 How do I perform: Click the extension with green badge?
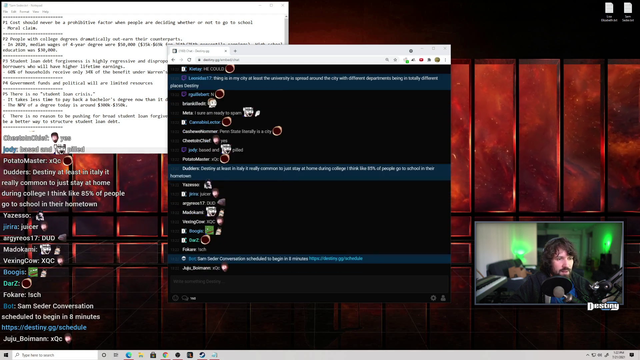pos(406,60)
